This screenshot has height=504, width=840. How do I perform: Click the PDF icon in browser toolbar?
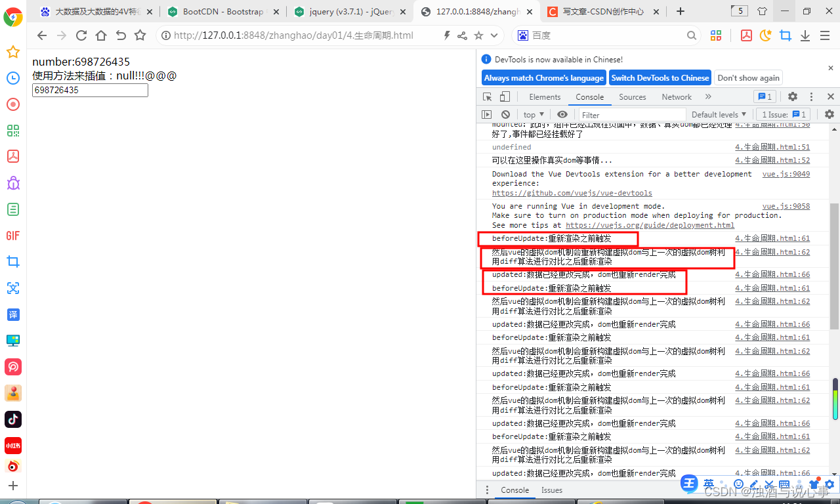(746, 35)
